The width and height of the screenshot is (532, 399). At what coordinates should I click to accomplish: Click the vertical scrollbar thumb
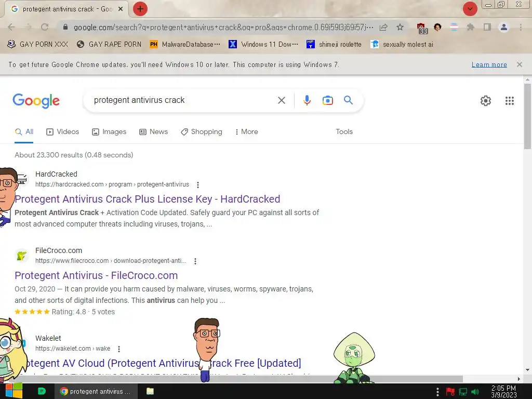(527, 115)
